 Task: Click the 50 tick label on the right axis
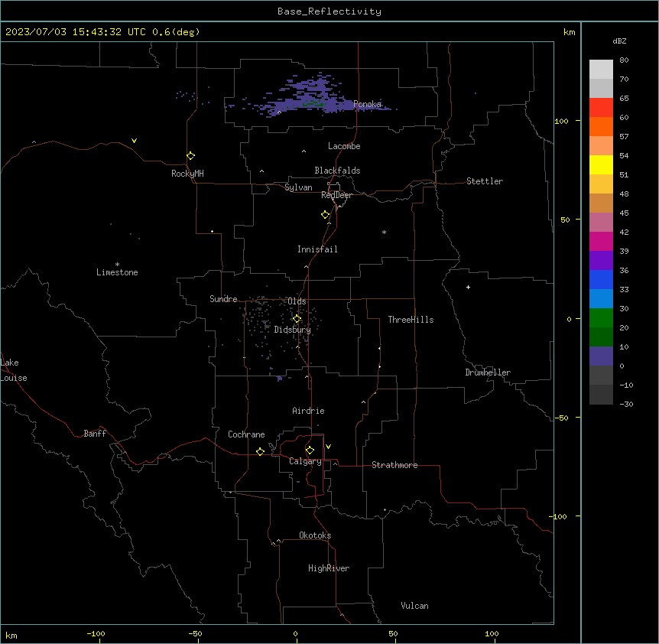(565, 220)
